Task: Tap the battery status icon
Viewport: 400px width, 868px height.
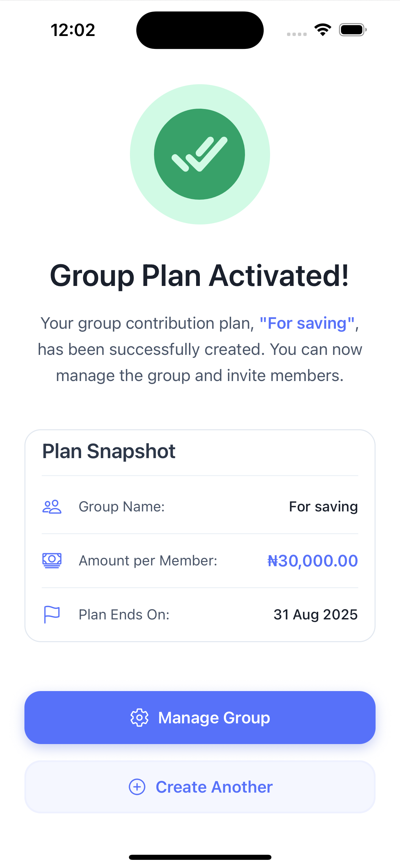Action: point(353,30)
